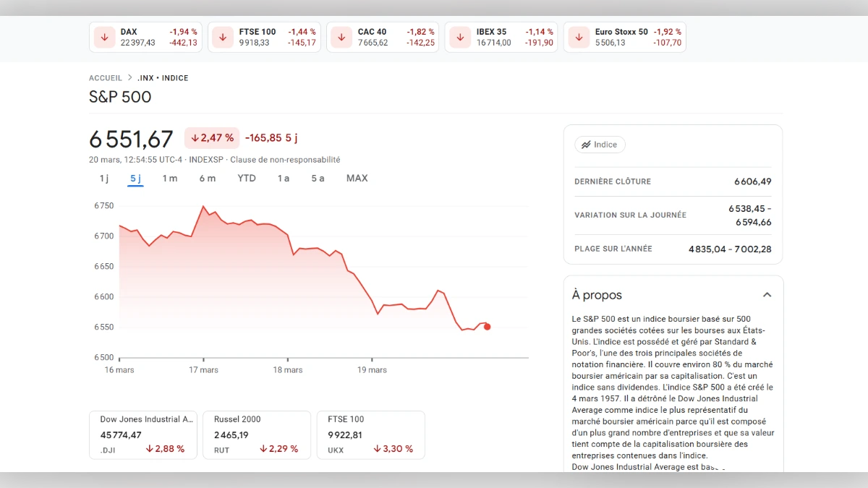The width and height of the screenshot is (868, 488).
Task: Click the down arrow in the 2,47 % badge
Action: point(194,137)
